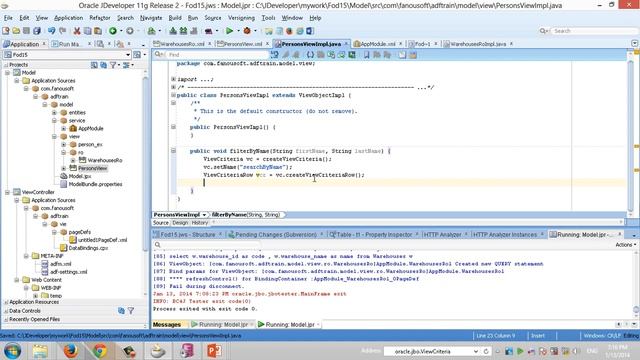The image size is (640, 360).
Task: Click the editor vertical scrollbar
Action: pos(630,135)
